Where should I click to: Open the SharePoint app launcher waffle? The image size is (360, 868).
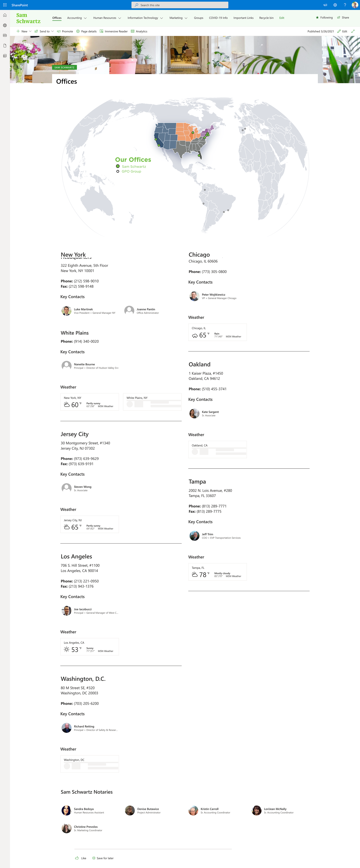[5, 5]
